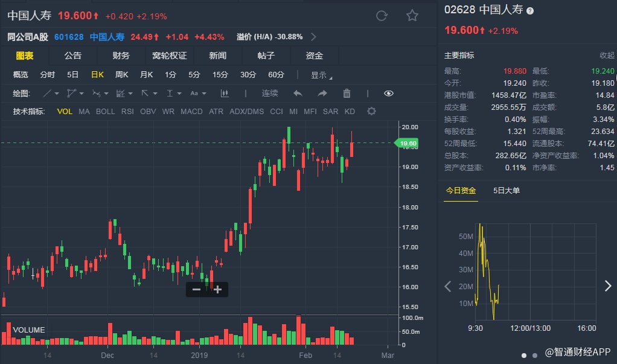This screenshot has height=364, width=617.
Task: Enable the OBV indicator
Action: coord(148,111)
